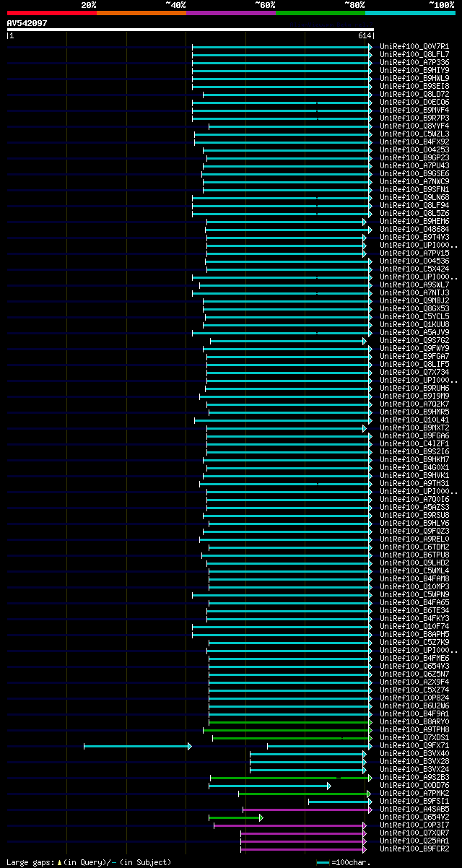The image size is (462, 868).
Task: Select the UniRef100_Q9M8J2 label
Action: [414, 300]
